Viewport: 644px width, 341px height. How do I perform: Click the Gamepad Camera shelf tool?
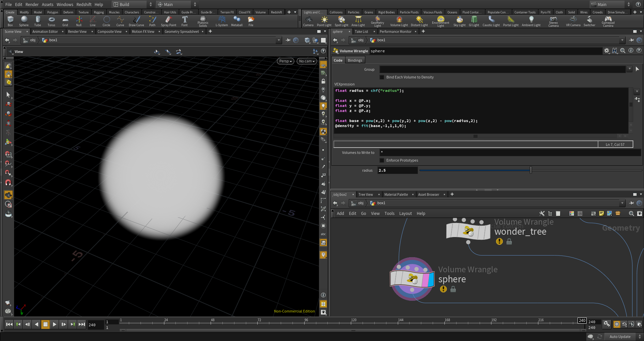click(x=608, y=21)
